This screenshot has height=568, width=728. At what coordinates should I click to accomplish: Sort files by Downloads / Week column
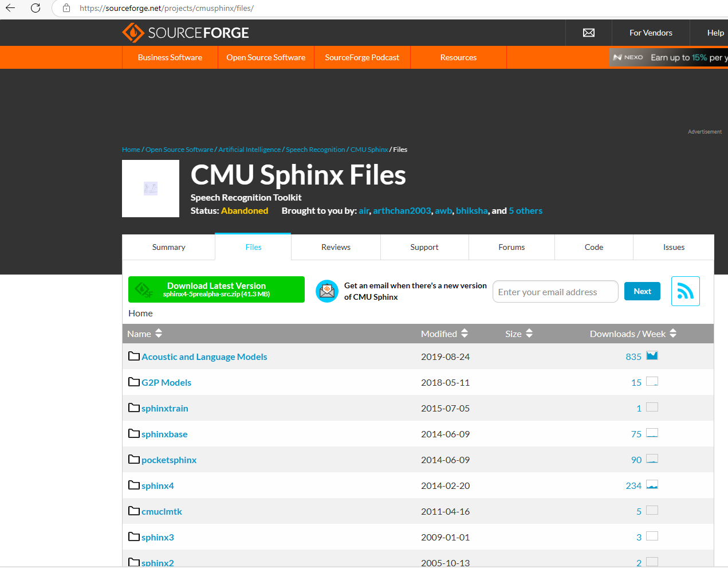point(633,334)
